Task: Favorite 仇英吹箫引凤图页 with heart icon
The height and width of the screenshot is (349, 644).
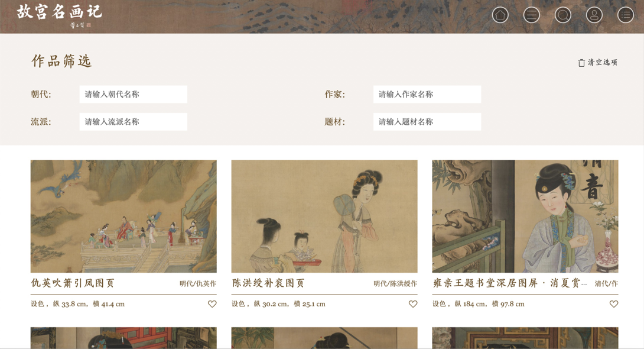Action: coord(212,304)
